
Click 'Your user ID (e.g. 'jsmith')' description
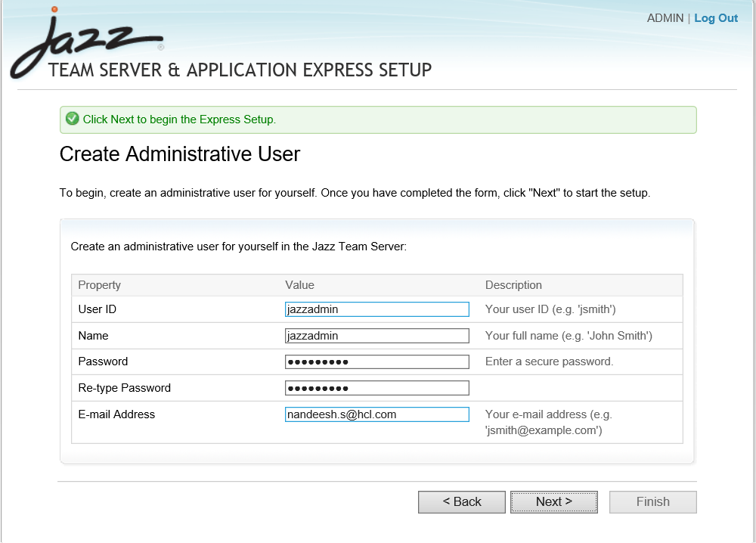550,309
